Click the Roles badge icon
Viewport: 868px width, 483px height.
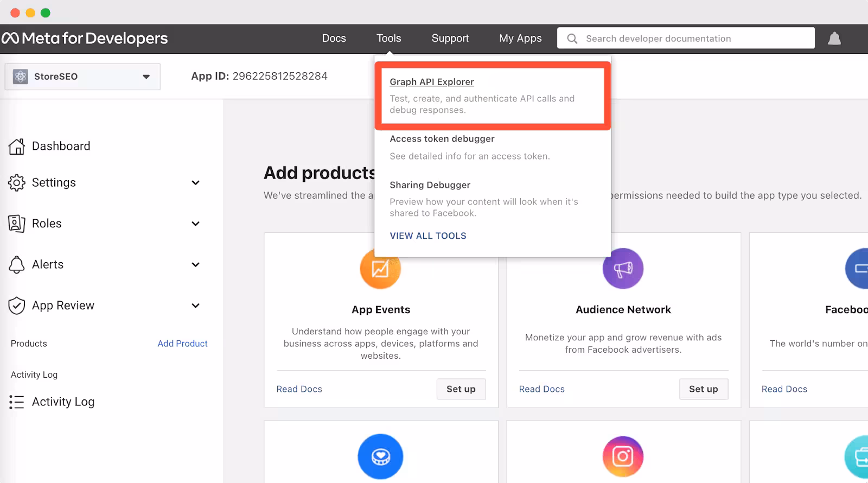point(17,224)
